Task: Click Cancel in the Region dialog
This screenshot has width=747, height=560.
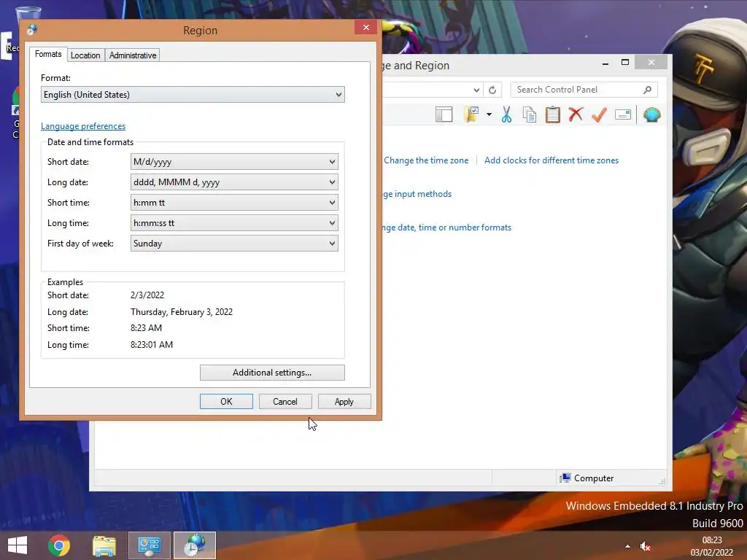Action: 285,402
